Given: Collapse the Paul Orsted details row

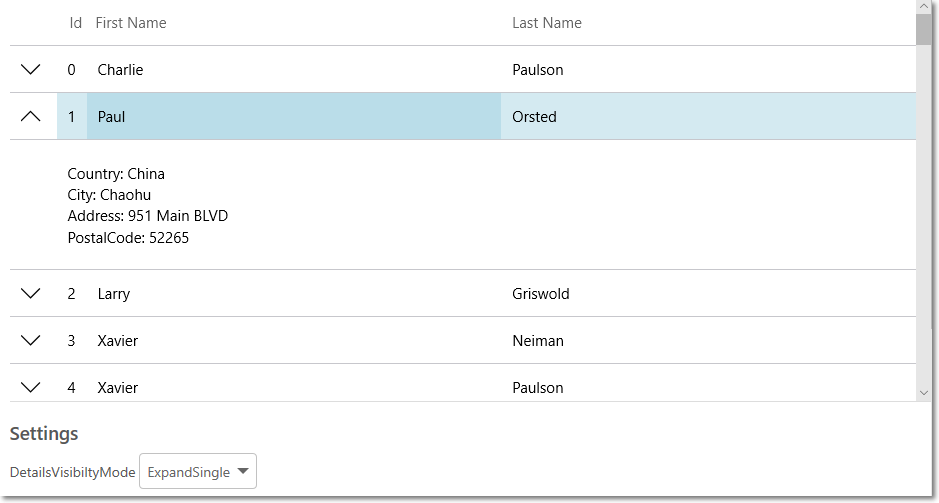Looking at the screenshot, I should (x=31, y=117).
